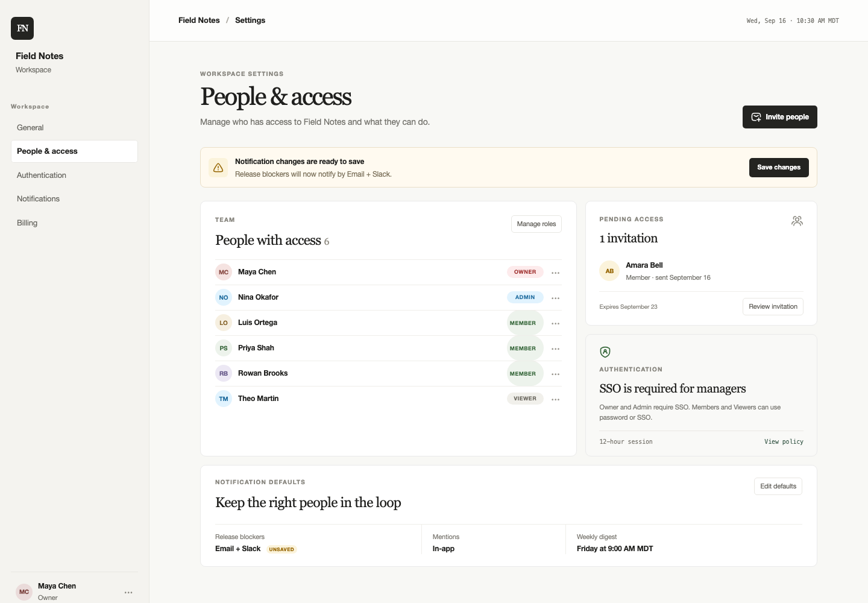The image size is (868, 603).
Task: Click Theo Martin's TM avatar
Action: point(224,399)
